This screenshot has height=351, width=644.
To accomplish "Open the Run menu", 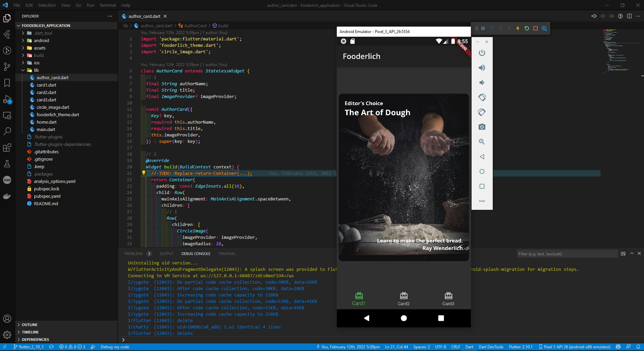I will (x=90, y=5).
